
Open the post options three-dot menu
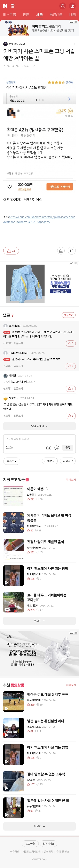[x=75, y=44]
